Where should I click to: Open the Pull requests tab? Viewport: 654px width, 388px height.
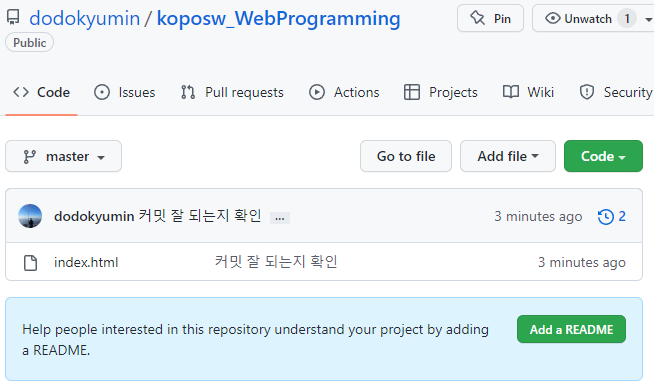click(x=232, y=92)
